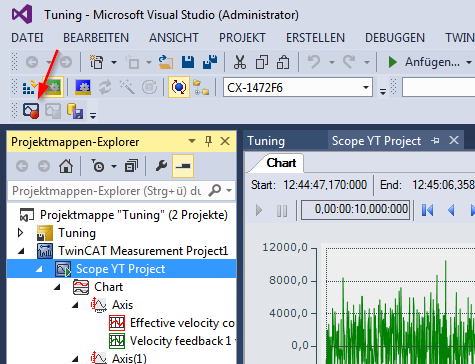Open the properties wrench icon
475x364 pixels.
coord(161,166)
